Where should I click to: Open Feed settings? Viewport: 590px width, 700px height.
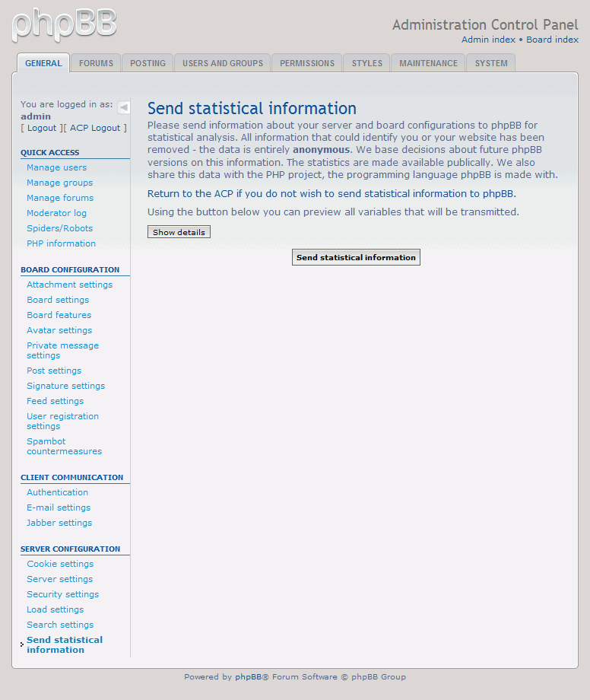56,401
